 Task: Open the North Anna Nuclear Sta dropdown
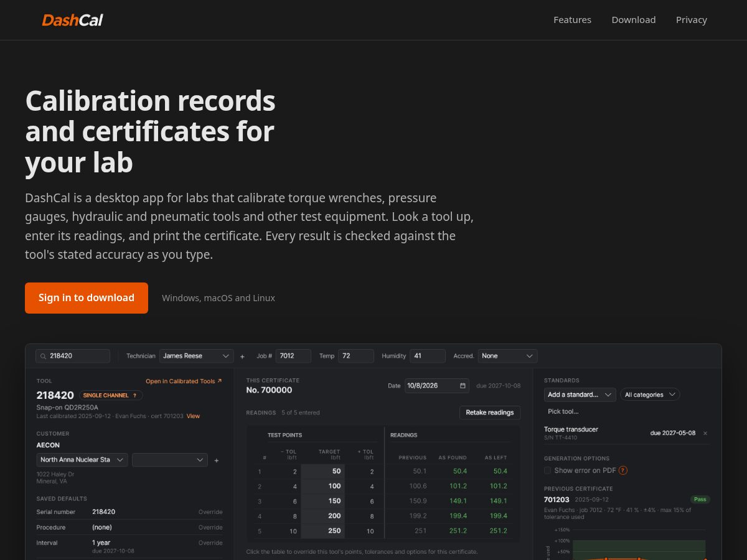pyautogui.click(x=82, y=460)
